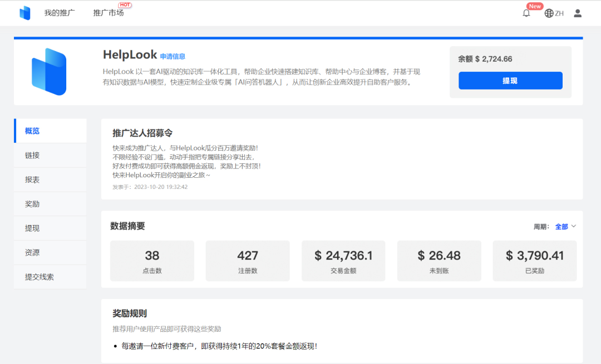Click the 推荐用户使用产品即可获得这些奖励 subtitle
Viewport: 601px width, 364px height.
click(167, 329)
